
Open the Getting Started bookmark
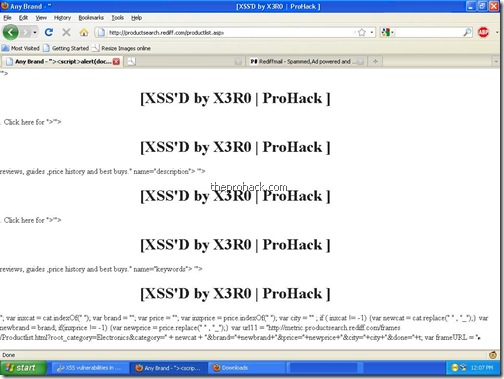coord(66,48)
